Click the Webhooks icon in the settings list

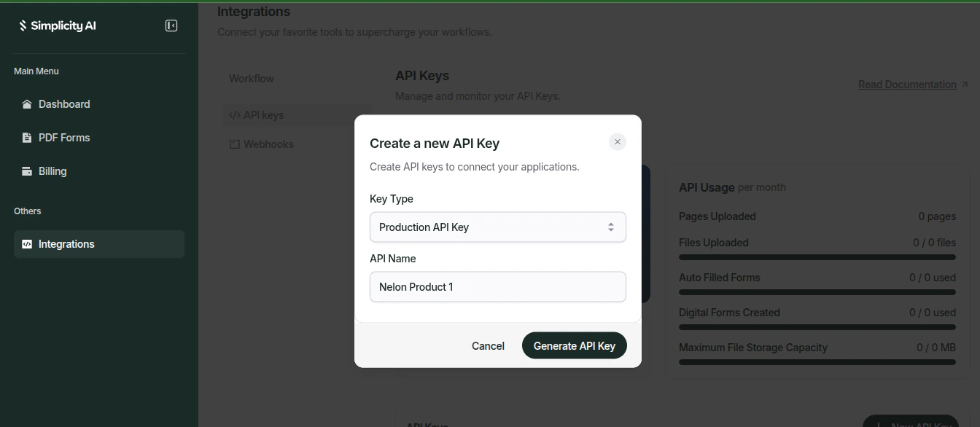click(x=233, y=144)
